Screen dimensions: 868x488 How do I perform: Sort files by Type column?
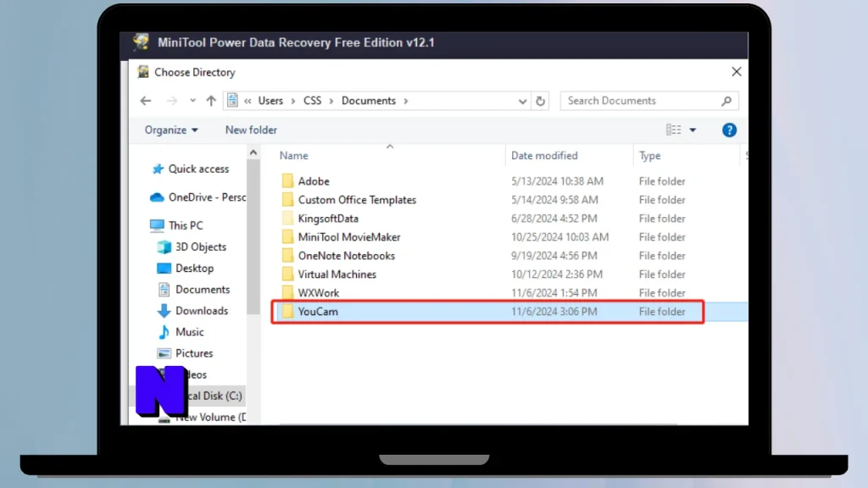coord(650,156)
